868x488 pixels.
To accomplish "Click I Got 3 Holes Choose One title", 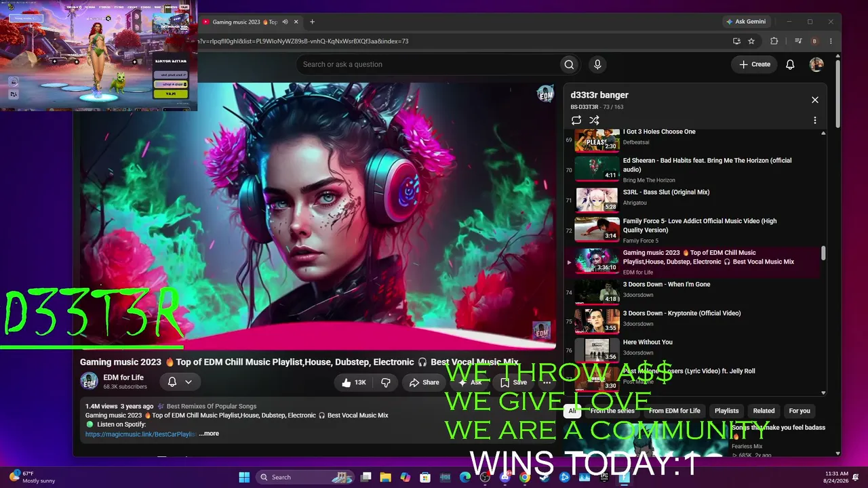I will point(659,132).
